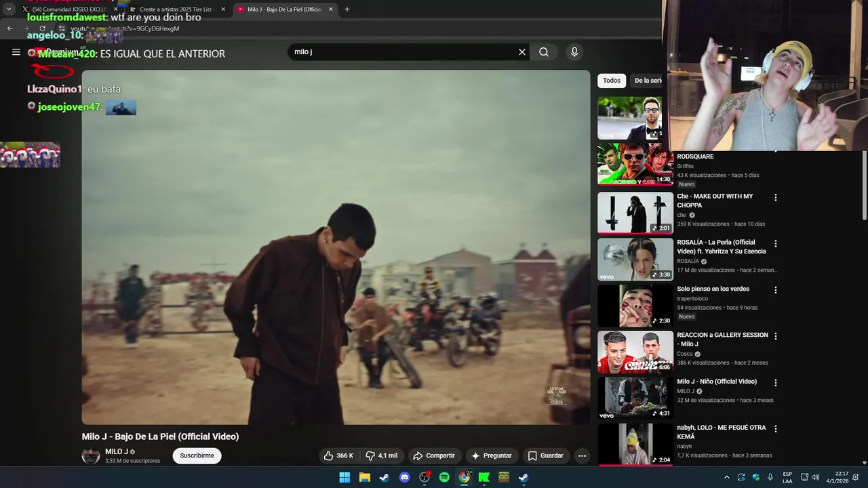Dislike the video showing 4,1 mil
This screenshot has width=868, height=488.
[x=381, y=455]
